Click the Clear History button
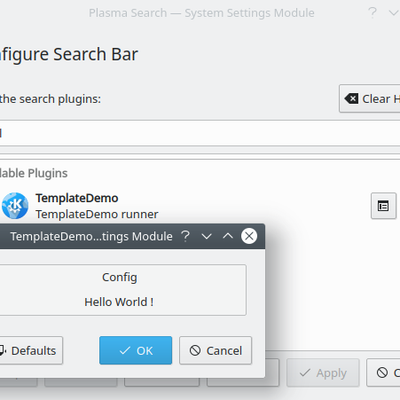400x400 pixels. 370,99
